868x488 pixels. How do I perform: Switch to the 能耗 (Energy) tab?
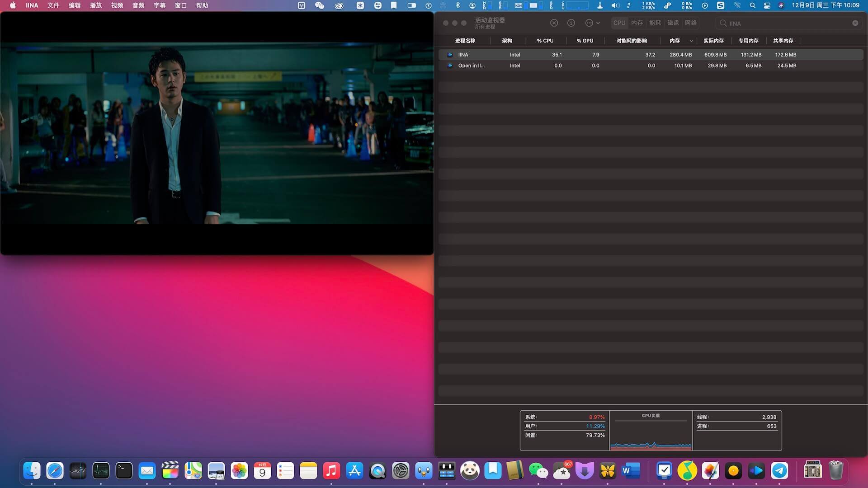click(x=655, y=23)
